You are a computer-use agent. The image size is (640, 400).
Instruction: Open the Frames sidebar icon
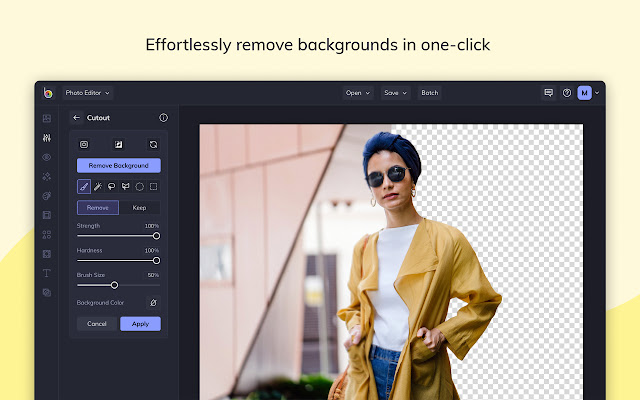pyautogui.click(x=47, y=215)
